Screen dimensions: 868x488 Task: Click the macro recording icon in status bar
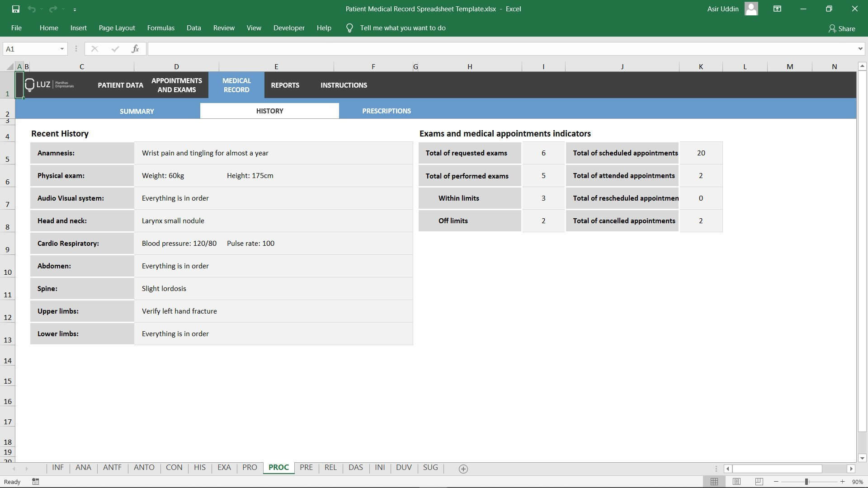pyautogui.click(x=36, y=482)
